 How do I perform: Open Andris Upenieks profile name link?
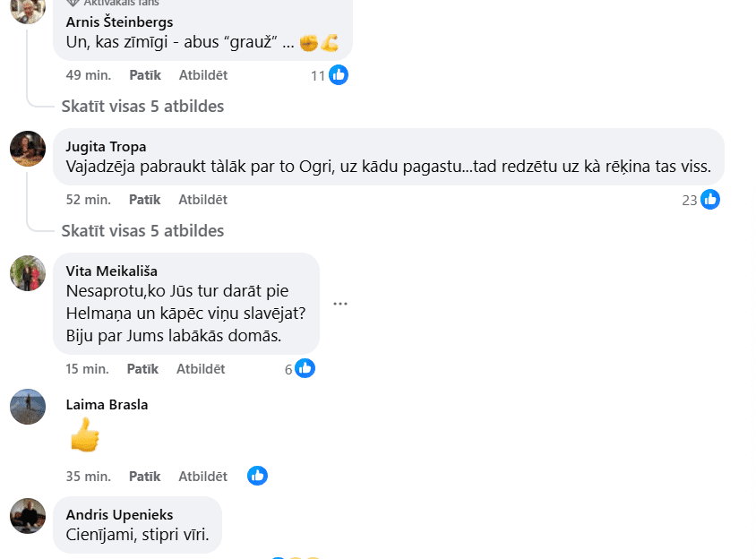(119, 515)
